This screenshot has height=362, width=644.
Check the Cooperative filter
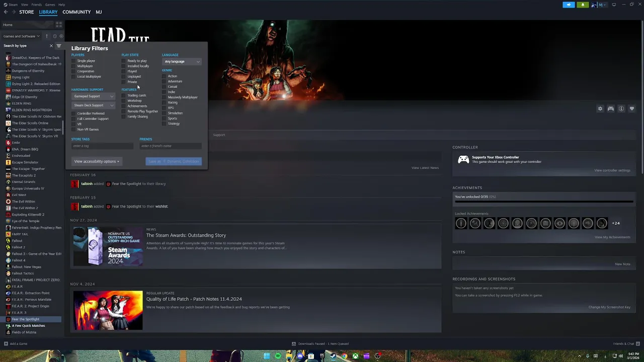pyautogui.click(x=73, y=71)
